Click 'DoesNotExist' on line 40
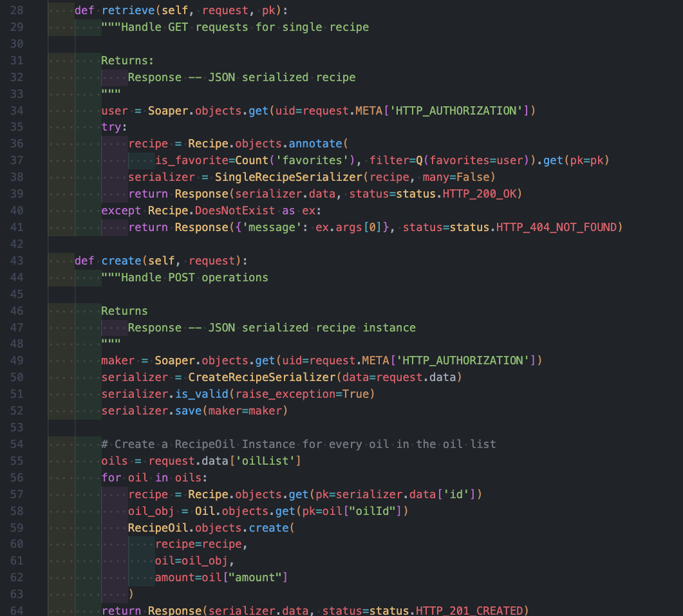 click(x=235, y=210)
